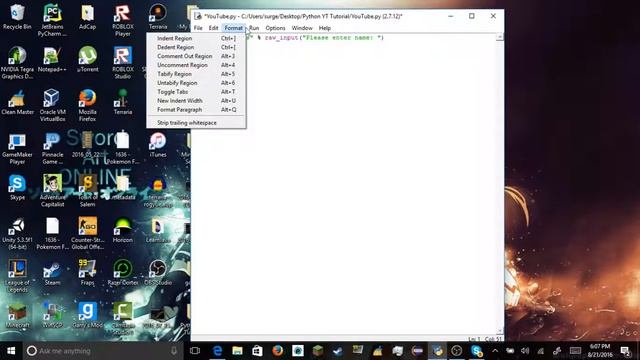Screen dimensions: 640x360
Task: Close the open Format menu
Action: tap(233, 28)
